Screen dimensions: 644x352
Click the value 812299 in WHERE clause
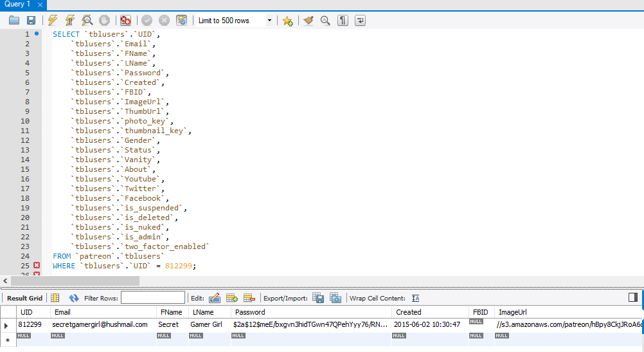coord(178,266)
